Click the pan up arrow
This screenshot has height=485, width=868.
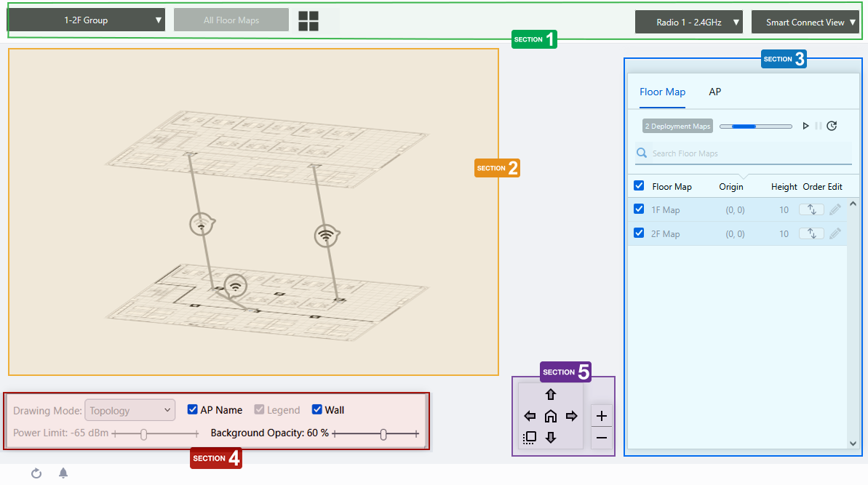coord(551,395)
